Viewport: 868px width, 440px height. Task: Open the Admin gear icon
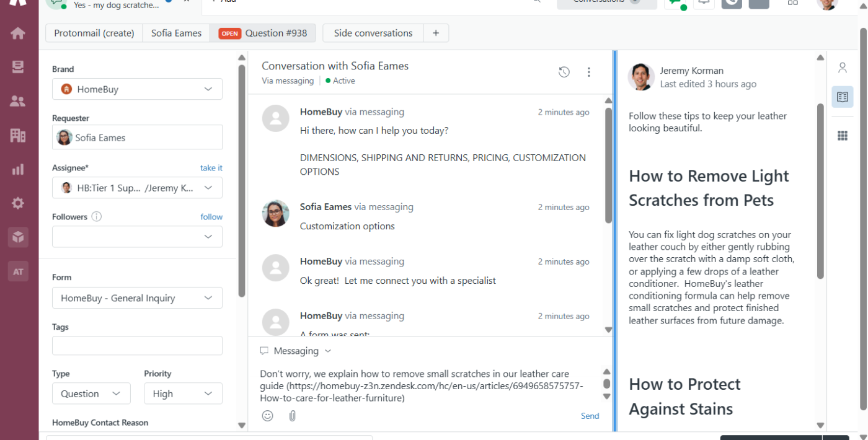tap(18, 203)
